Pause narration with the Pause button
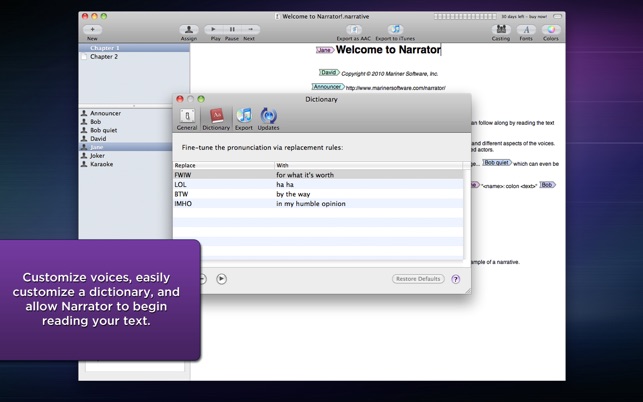The image size is (643, 402). click(x=232, y=30)
